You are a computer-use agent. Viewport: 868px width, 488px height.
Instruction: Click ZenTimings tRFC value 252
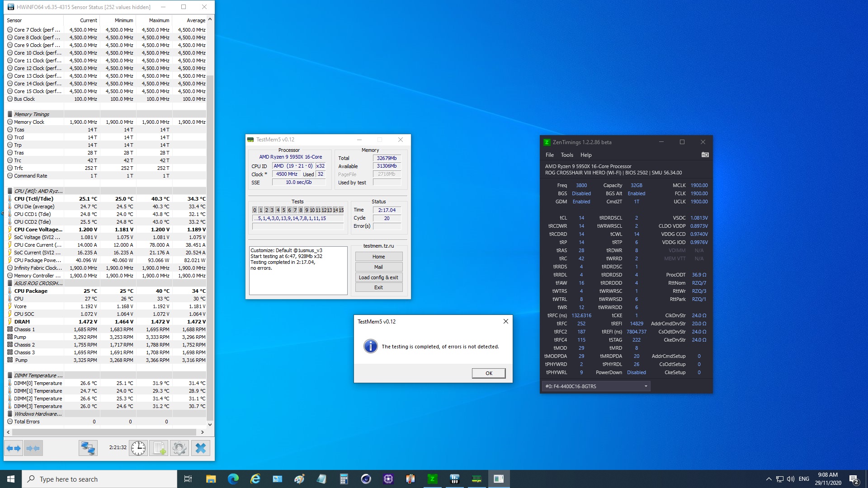[581, 324]
